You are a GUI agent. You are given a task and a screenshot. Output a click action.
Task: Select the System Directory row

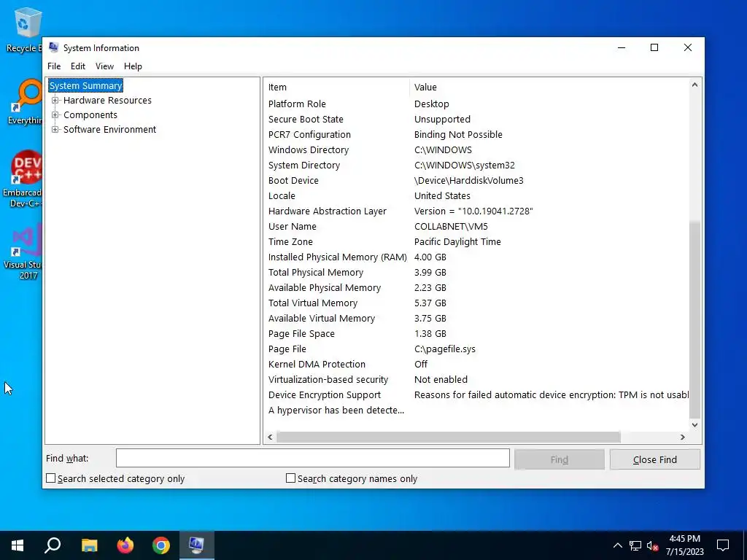476,166
